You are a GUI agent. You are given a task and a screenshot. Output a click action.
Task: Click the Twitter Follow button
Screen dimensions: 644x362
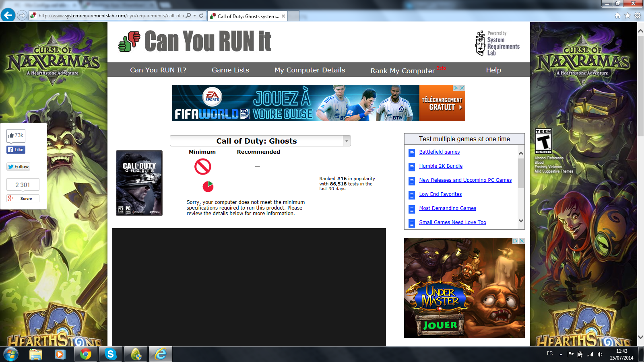click(19, 167)
